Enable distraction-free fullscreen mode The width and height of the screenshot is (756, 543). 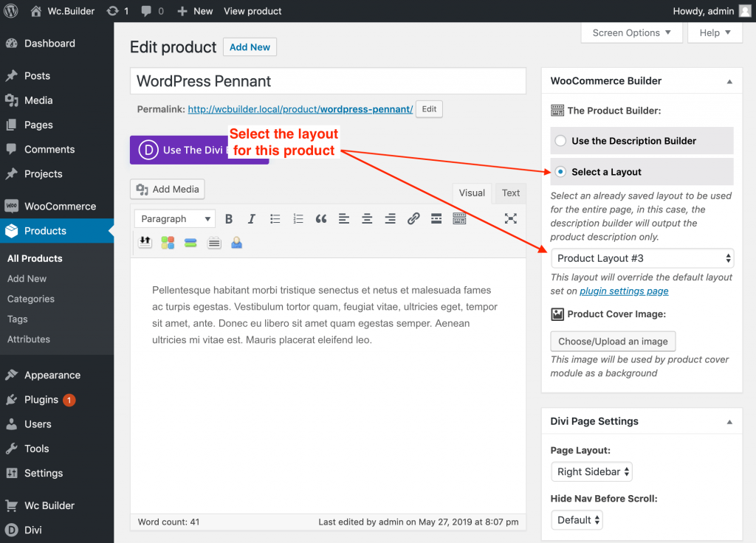(511, 218)
